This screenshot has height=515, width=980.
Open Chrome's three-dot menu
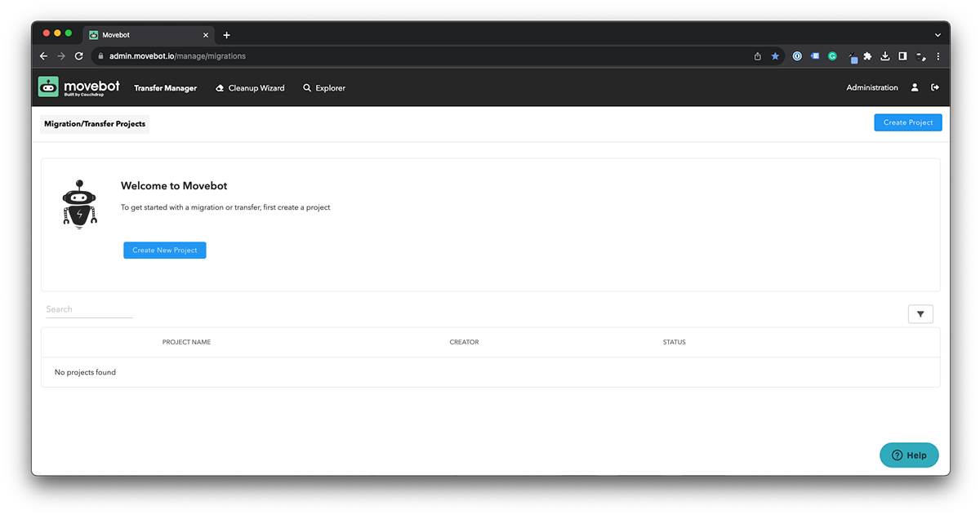pyautogui.click(x=938, y=56)
